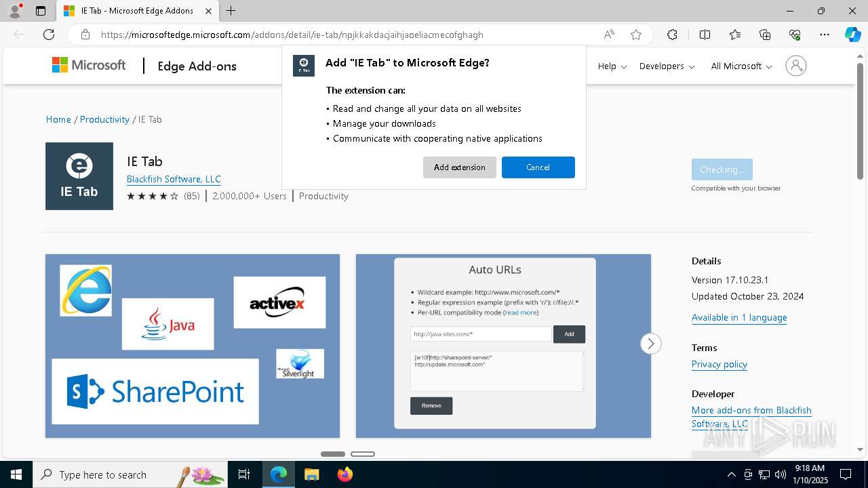Show hidden system tray icons
868x488 pixels.
pyautogui.click(x=731, y=474)
